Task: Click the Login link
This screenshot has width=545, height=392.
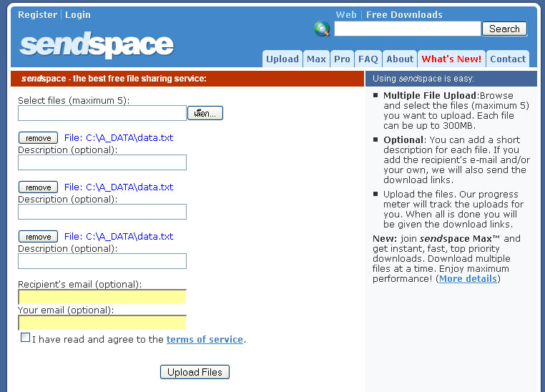Action: (77, 14)
